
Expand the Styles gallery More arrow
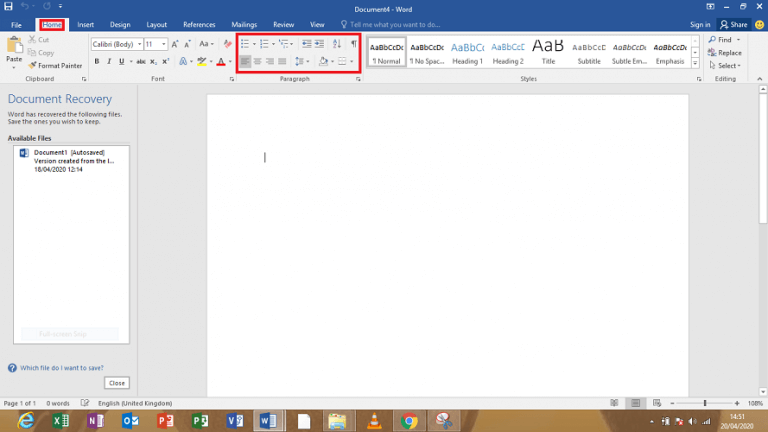[x=695, y=63]
